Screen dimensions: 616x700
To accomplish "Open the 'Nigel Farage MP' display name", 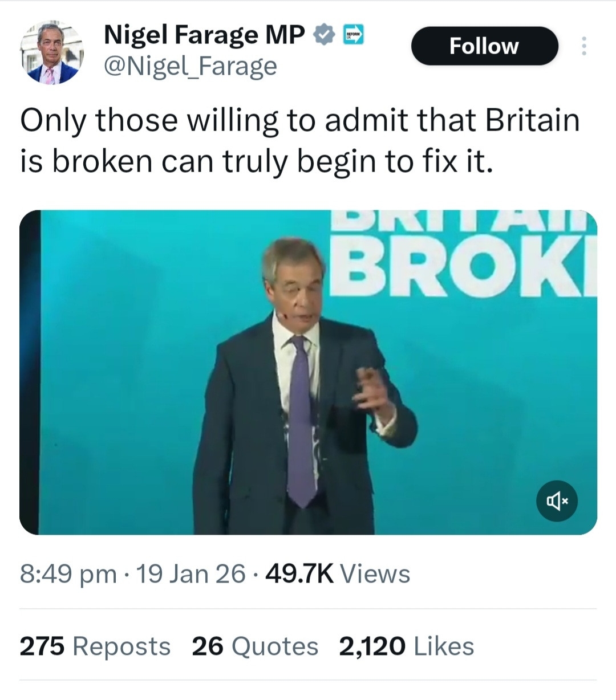I will 204,35.
